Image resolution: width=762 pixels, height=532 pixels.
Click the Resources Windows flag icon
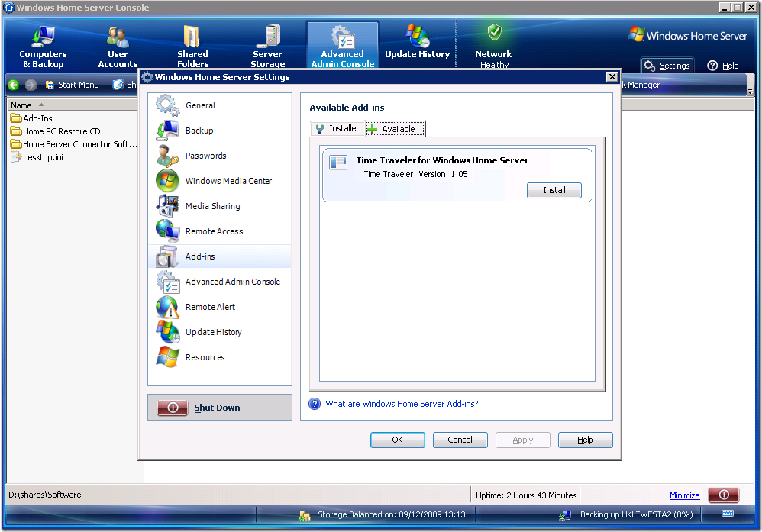(168, 357)
